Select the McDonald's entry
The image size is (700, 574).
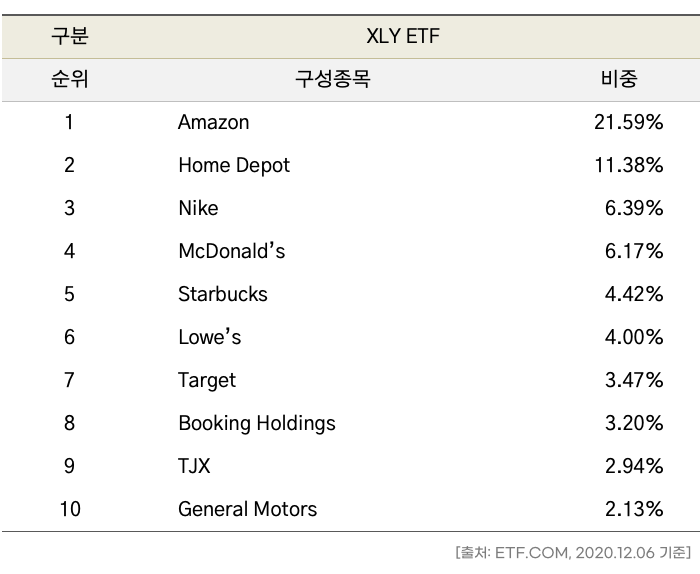231,251
